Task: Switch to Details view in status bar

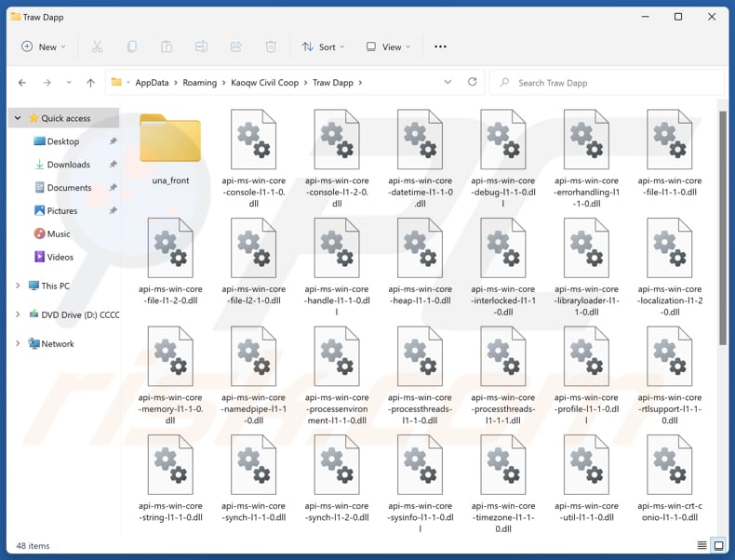Action: [x=702, y=545]
